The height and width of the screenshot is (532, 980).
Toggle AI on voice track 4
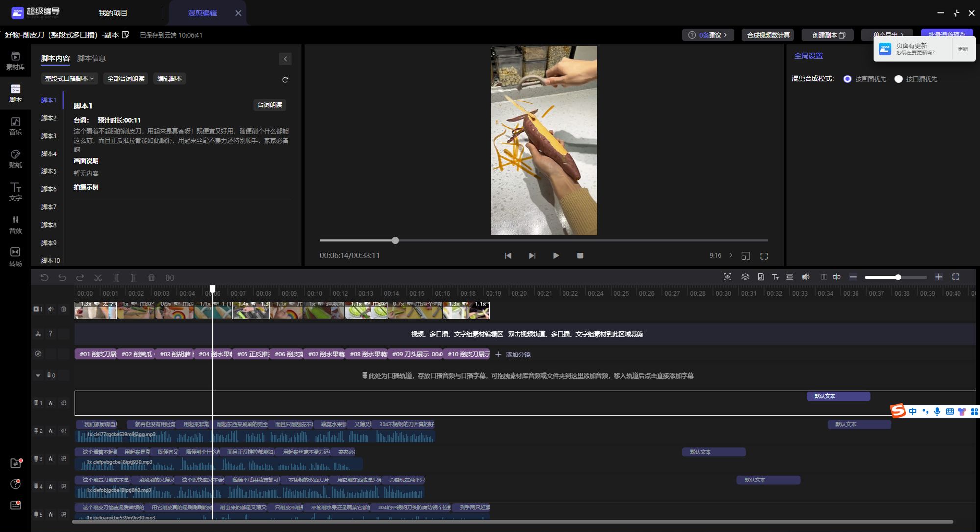pos(51,487)
